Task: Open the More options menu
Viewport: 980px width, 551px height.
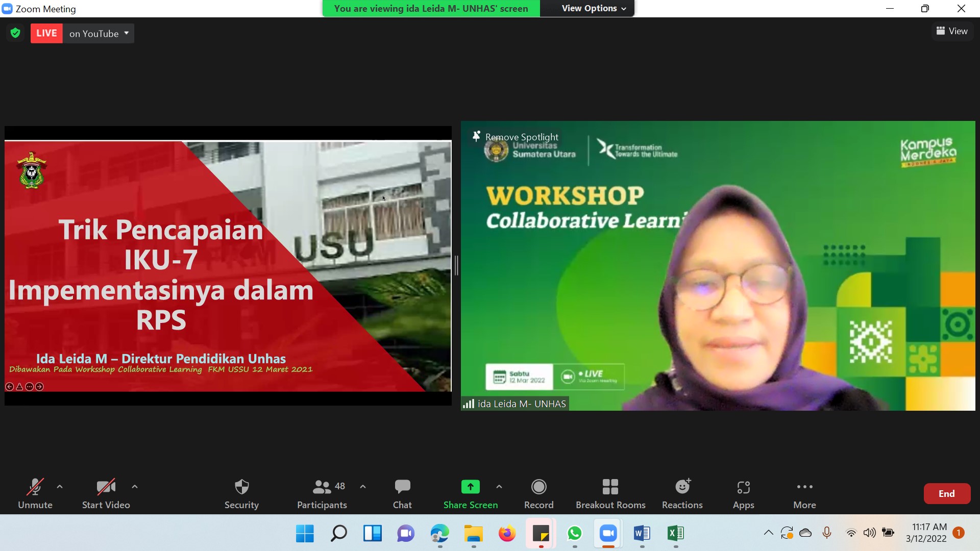Action: pos(805,493)
